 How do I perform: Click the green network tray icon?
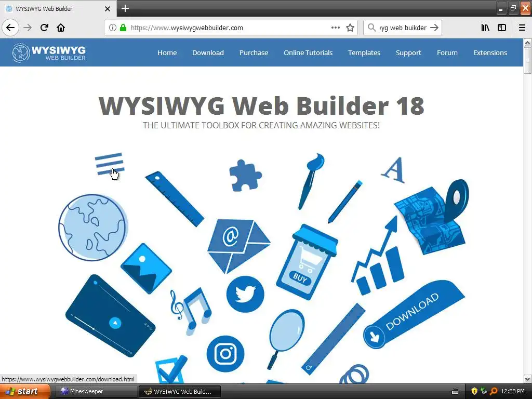(x=484, y=392)
